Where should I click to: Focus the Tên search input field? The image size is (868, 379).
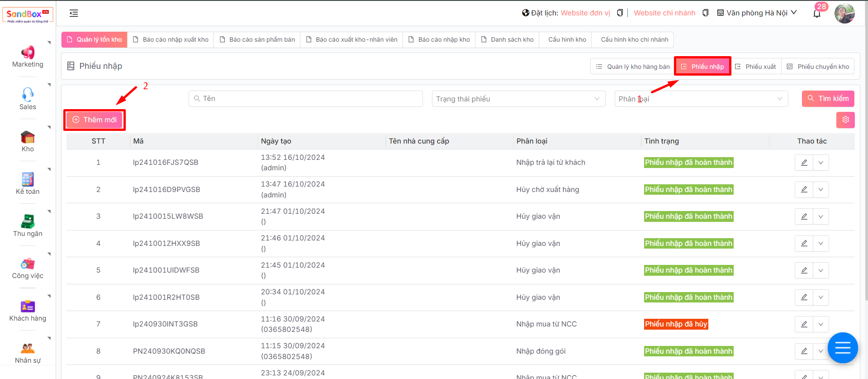[x=305, y=99]
